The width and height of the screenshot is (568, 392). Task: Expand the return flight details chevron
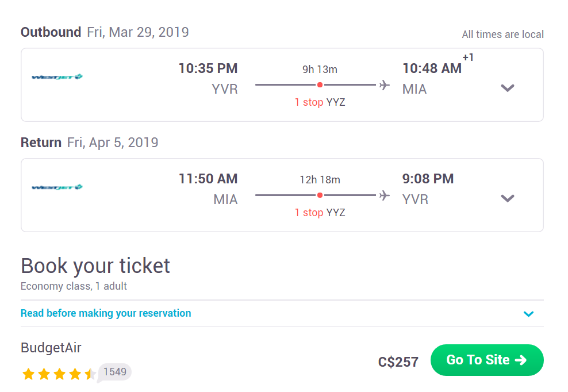point(508,198)
